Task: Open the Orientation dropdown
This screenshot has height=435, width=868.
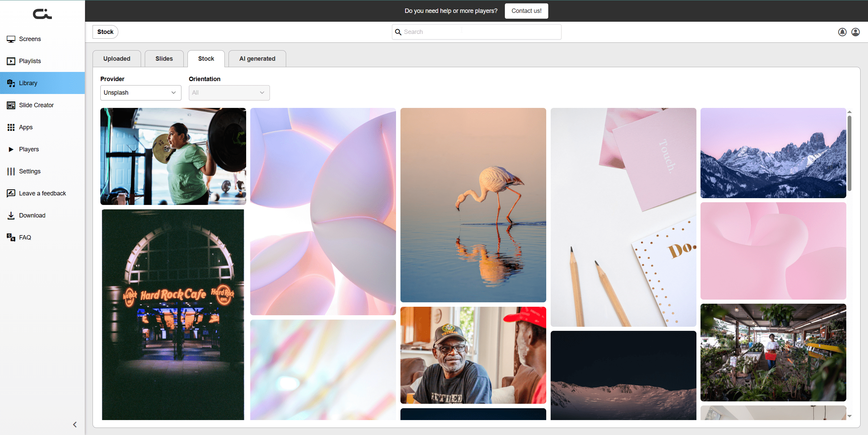Action: pyautogui.click(x=229, y=93)
